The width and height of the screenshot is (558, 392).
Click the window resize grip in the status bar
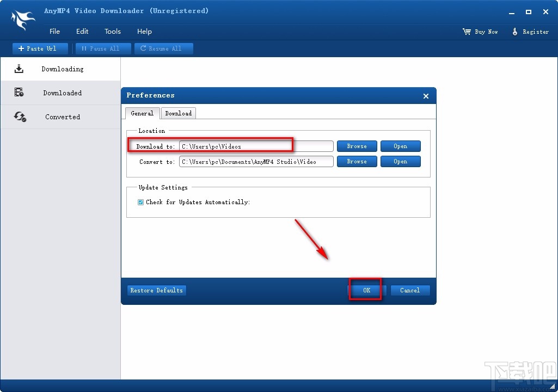553,386
